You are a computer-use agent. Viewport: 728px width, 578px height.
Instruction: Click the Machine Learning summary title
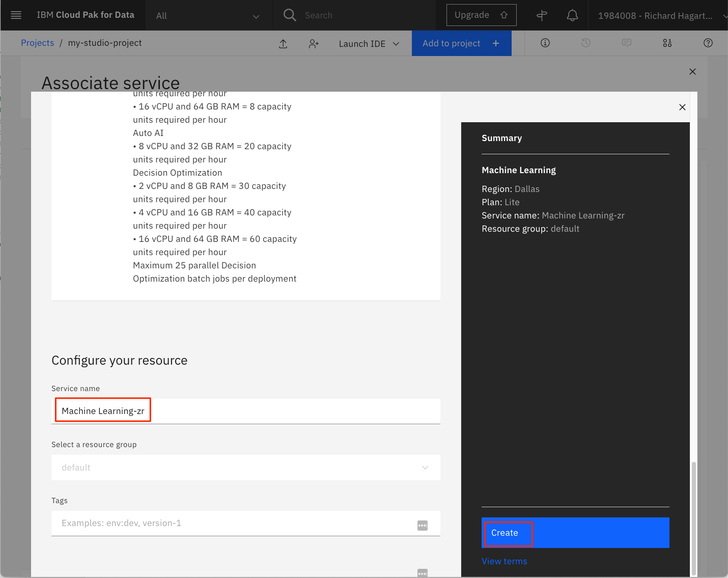pos(519,170)
